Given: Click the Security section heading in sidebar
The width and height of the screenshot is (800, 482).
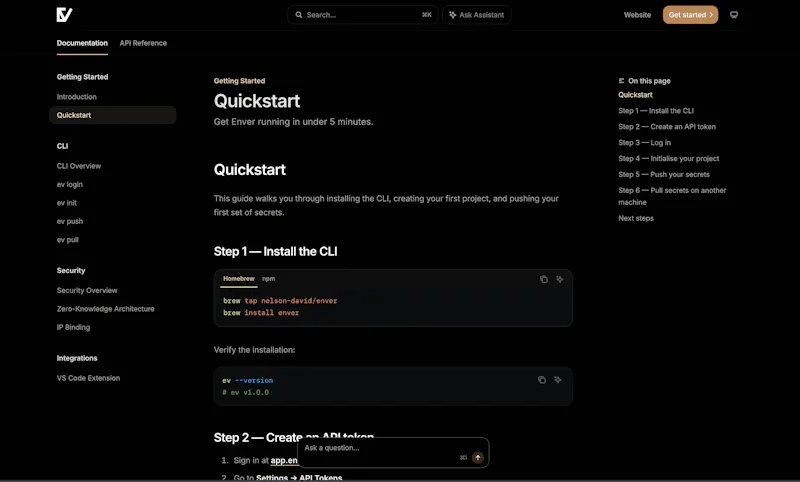Looking at the screenshot, I should tap(71, 270).
